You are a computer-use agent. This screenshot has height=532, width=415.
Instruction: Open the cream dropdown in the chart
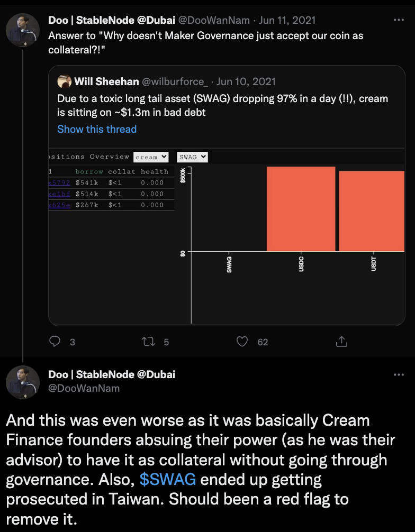(x=151, y=157)
